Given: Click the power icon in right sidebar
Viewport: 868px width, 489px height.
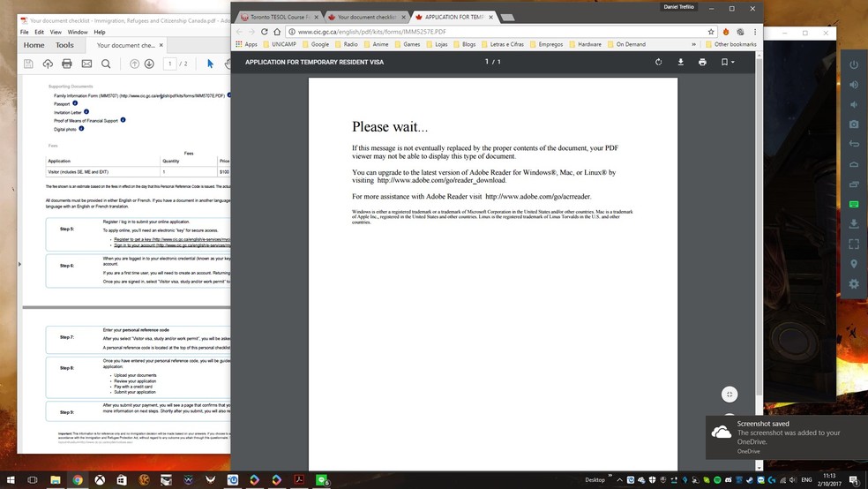Looking at the screenshot, I should click(x=854, y=64).
